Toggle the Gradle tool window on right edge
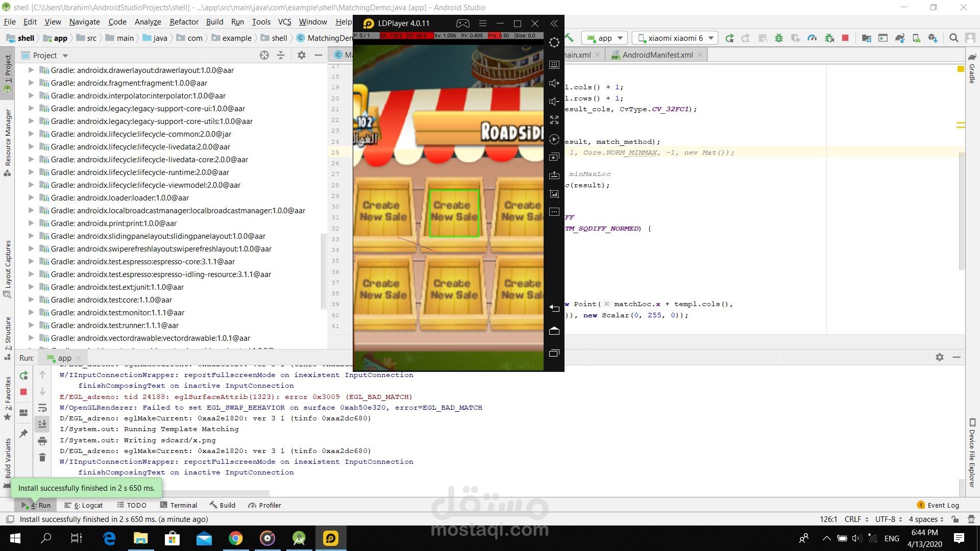This screenshot has height=551, width=980. coord(972,68)
